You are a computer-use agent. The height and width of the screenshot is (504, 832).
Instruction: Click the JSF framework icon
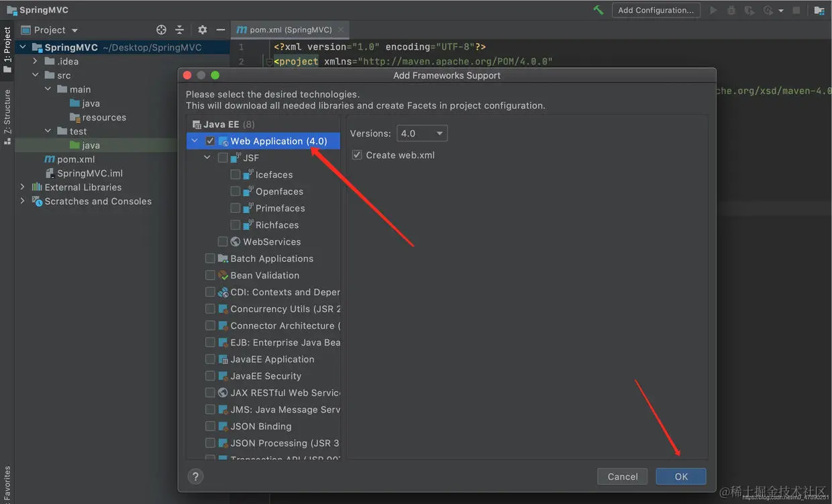236,158
